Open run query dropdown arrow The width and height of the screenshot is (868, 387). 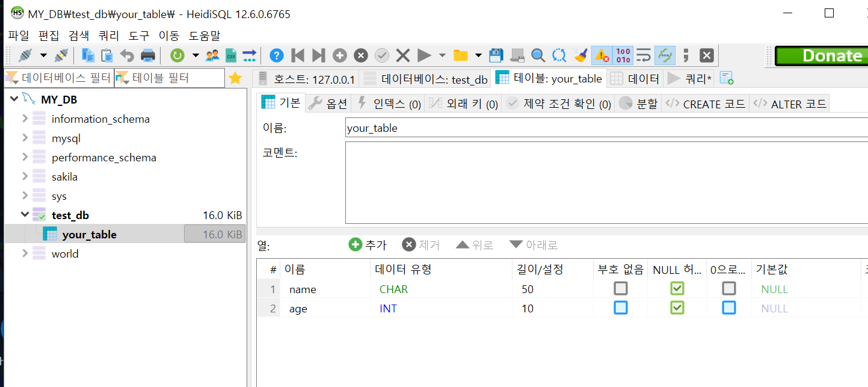coord(442,56)
